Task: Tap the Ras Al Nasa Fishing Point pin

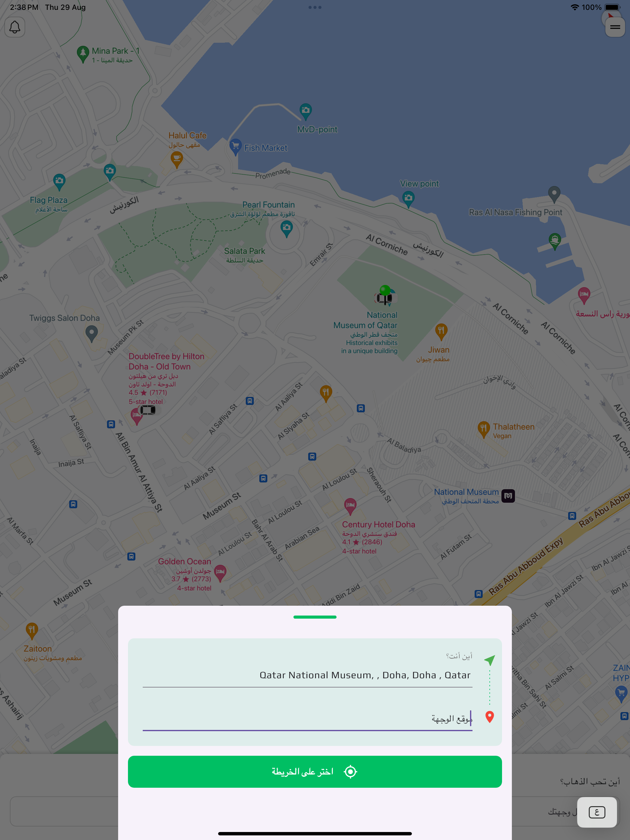Action: 554,194
